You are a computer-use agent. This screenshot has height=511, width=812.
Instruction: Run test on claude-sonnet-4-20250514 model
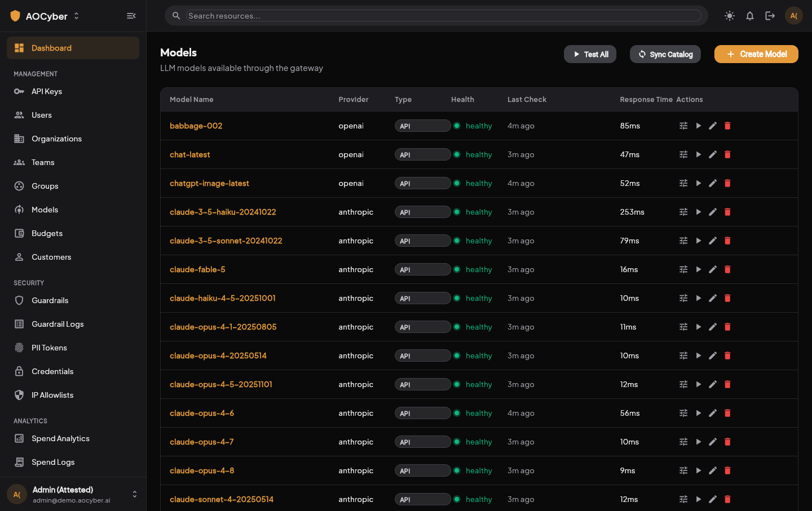click(x=698, y=499)
